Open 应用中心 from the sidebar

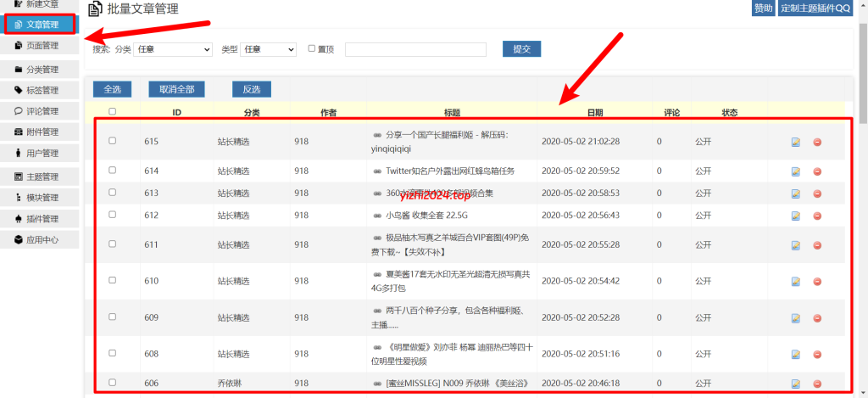[41, 240]
